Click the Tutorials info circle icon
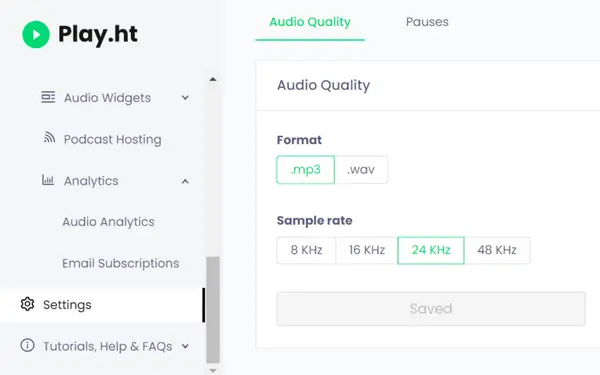 click(x=28, y=346)
